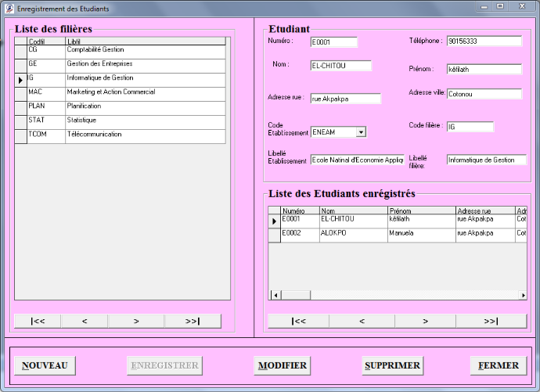Go to next student with > button
The image size is (540, 392).
point(425,321)
